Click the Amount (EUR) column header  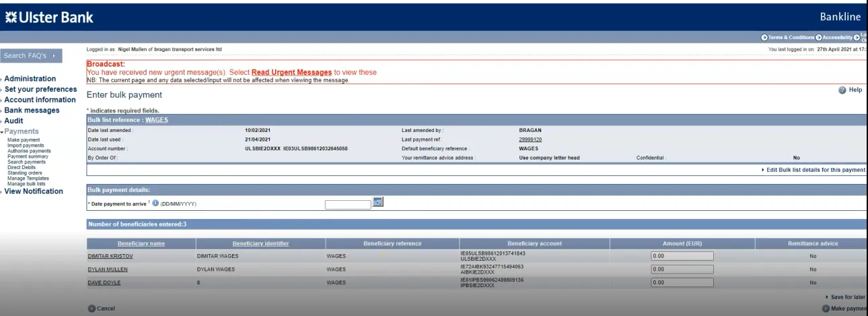click(x=682, y=243)
